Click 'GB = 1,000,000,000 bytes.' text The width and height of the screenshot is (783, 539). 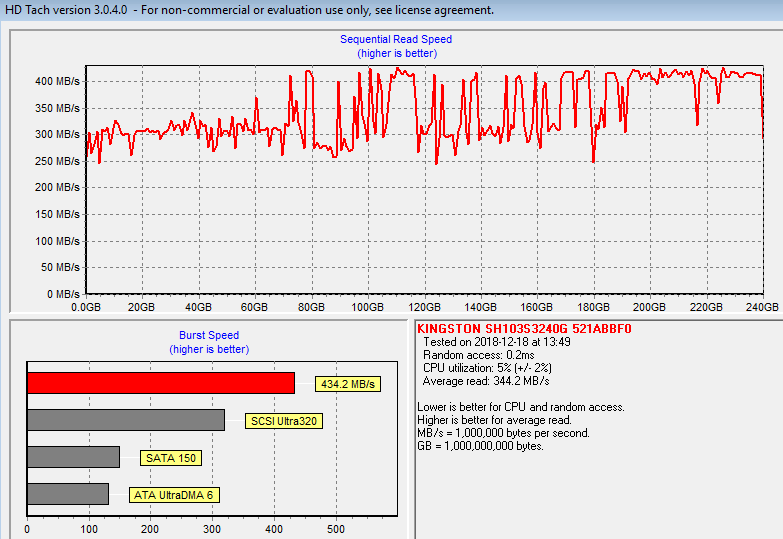[480, 446]
